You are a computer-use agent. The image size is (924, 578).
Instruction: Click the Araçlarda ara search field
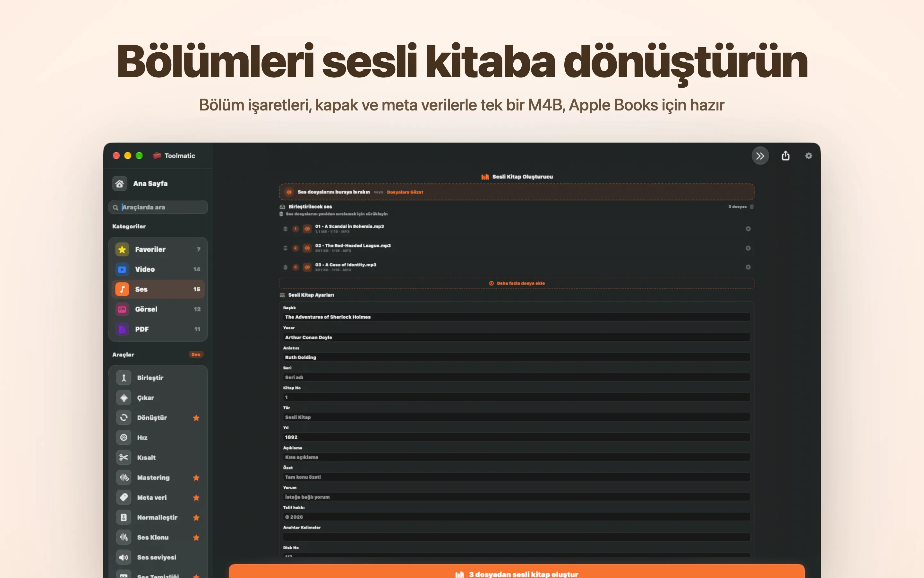point(158,207)
